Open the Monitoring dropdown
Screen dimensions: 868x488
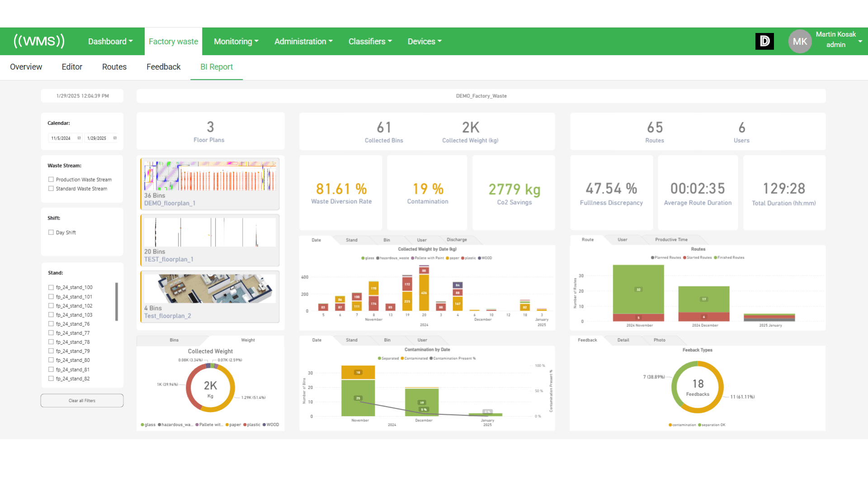point(236,41)
